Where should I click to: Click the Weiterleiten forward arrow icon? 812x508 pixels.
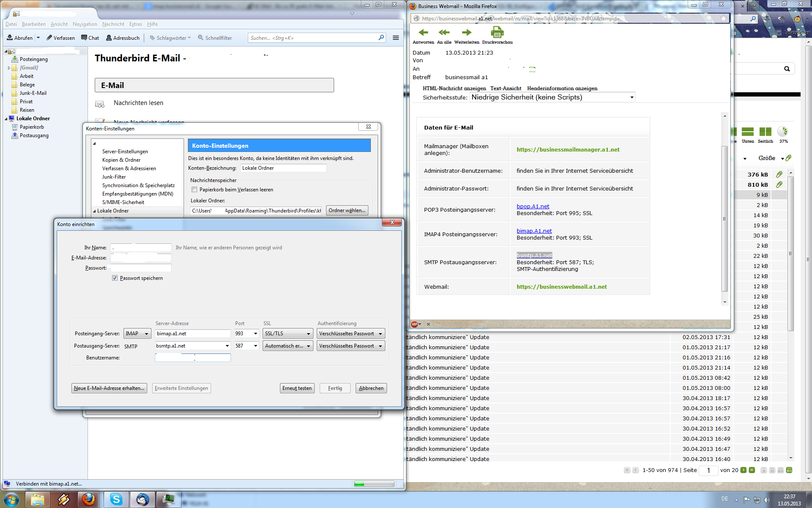(466, 33)
